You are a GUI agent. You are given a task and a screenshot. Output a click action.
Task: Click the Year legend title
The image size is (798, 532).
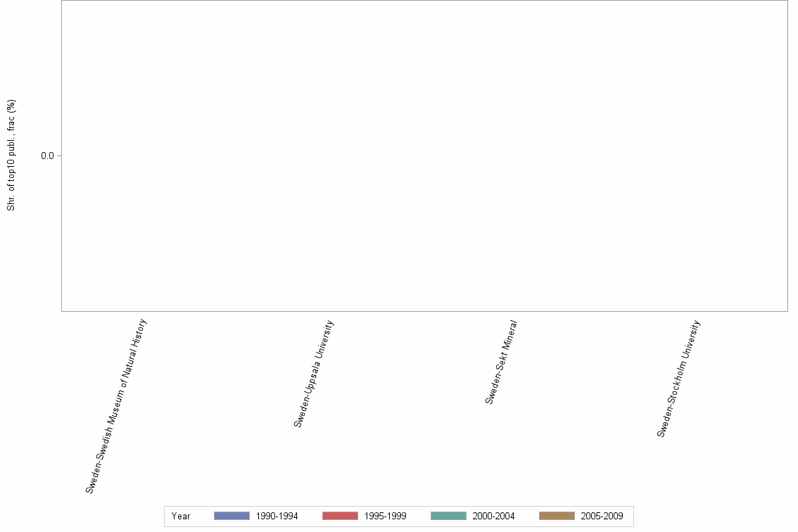coord(181,516)
